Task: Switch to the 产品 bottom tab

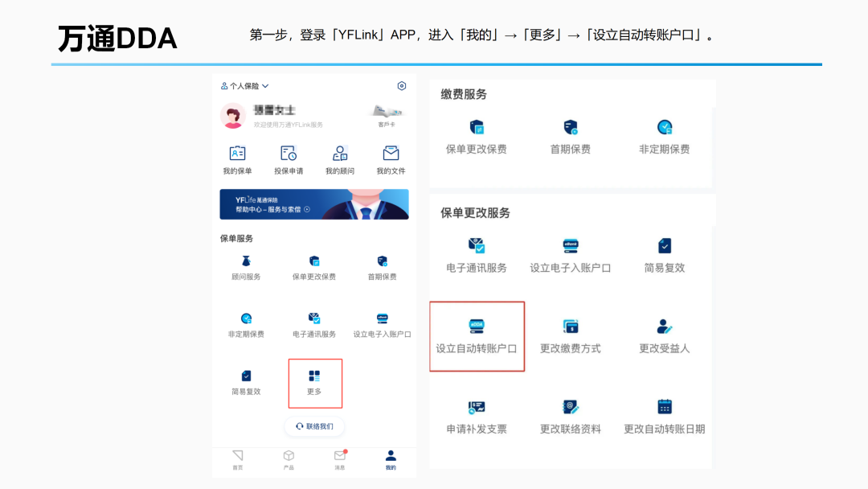Action: pos(289,460)
